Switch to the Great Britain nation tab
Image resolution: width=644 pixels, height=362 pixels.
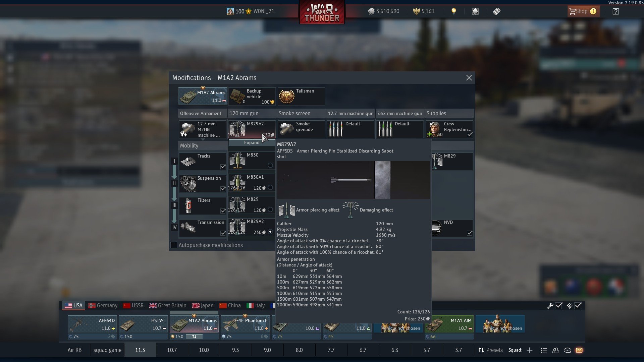[x=168, y=306]
